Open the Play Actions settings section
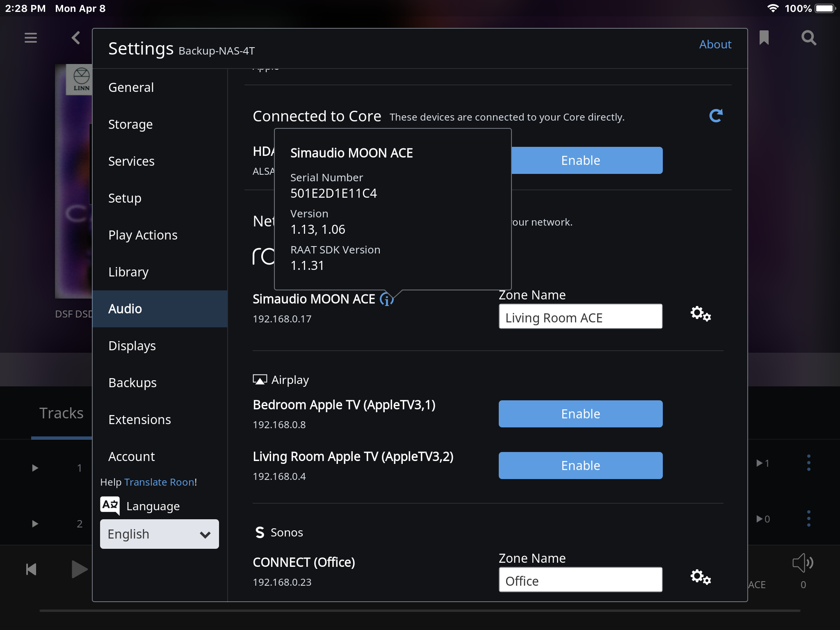This screenshot has height=630, width=840. (160, 235)
